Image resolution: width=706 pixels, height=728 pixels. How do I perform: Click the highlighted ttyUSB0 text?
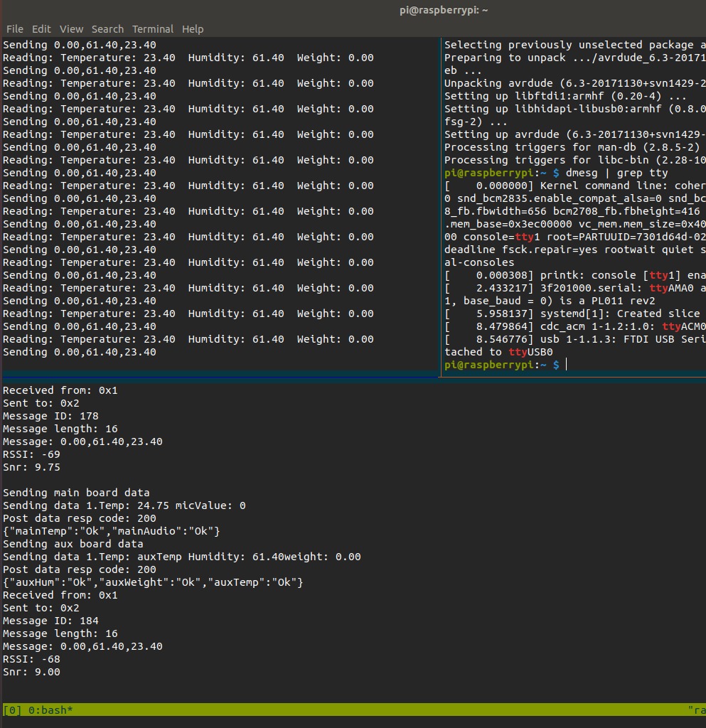[x=530, y=352]
